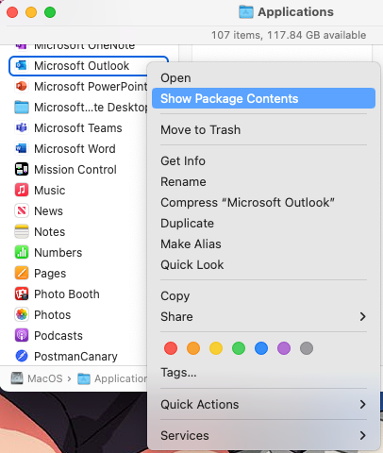Screen dimensions: 383x453
Task: Click the Microsoft Remote Desktop folder icon
Action: pos(22,107)
